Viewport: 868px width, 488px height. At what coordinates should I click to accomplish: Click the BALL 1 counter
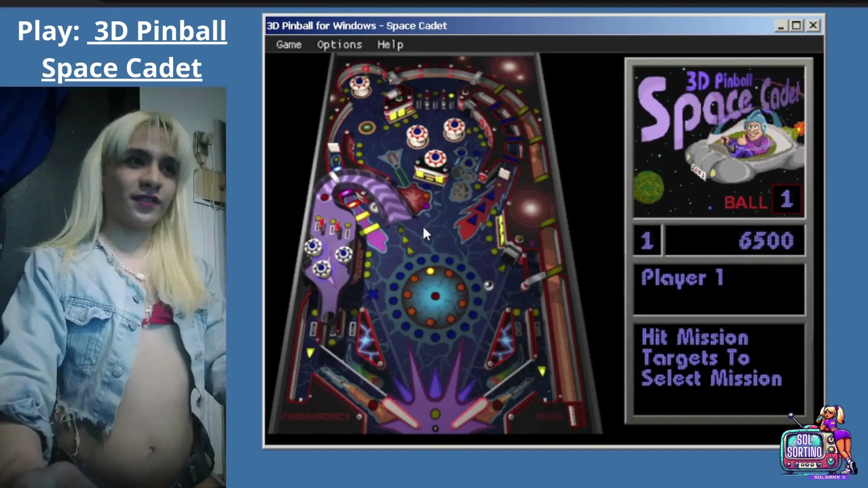point(763,199)
